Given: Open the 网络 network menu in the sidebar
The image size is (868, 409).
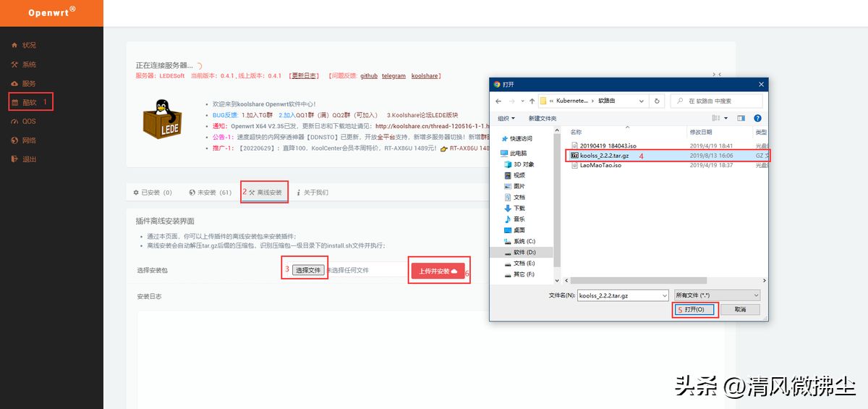Looking at the screenshot, I should point(23,140).
